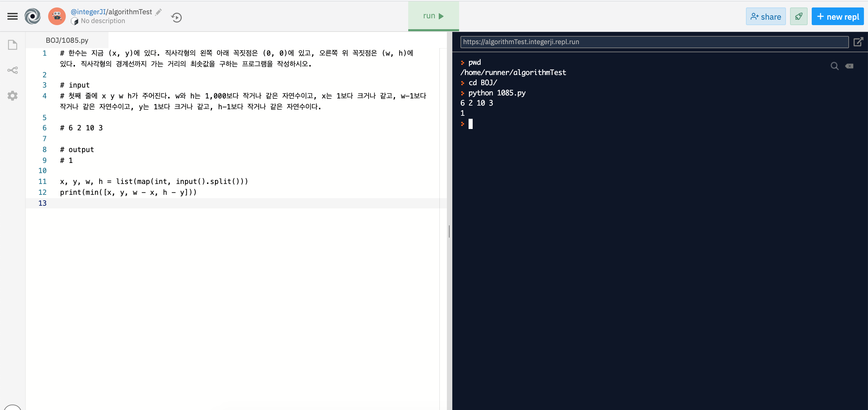Open the hamburger menu
This screenshot has height=410, width=868.
[x=13, y=16]
